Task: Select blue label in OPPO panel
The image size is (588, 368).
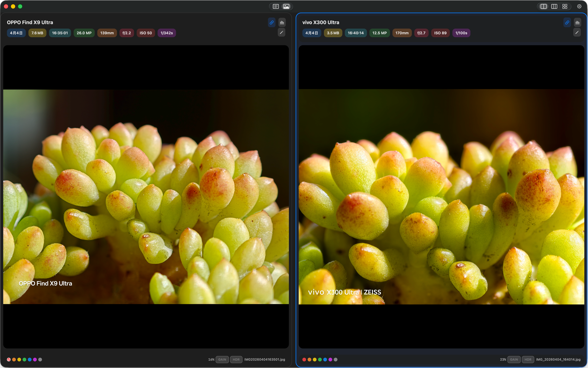Action: (30, 359)
